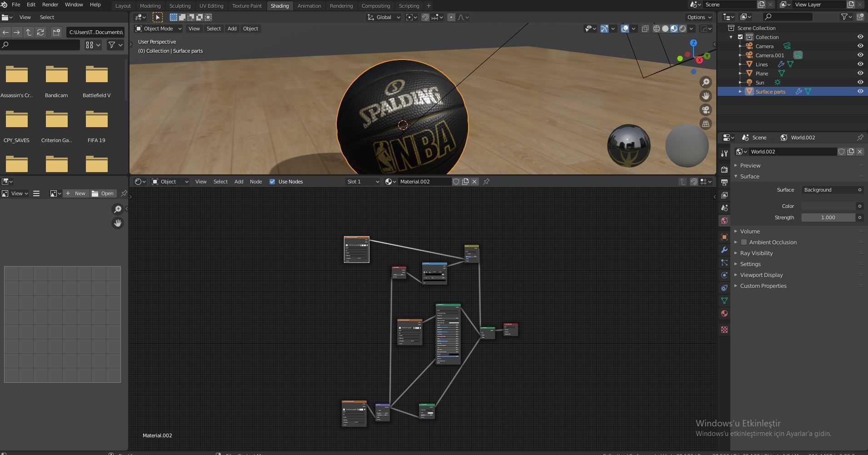
Task: Select material preview viewport shading
Action: (674, 29)
